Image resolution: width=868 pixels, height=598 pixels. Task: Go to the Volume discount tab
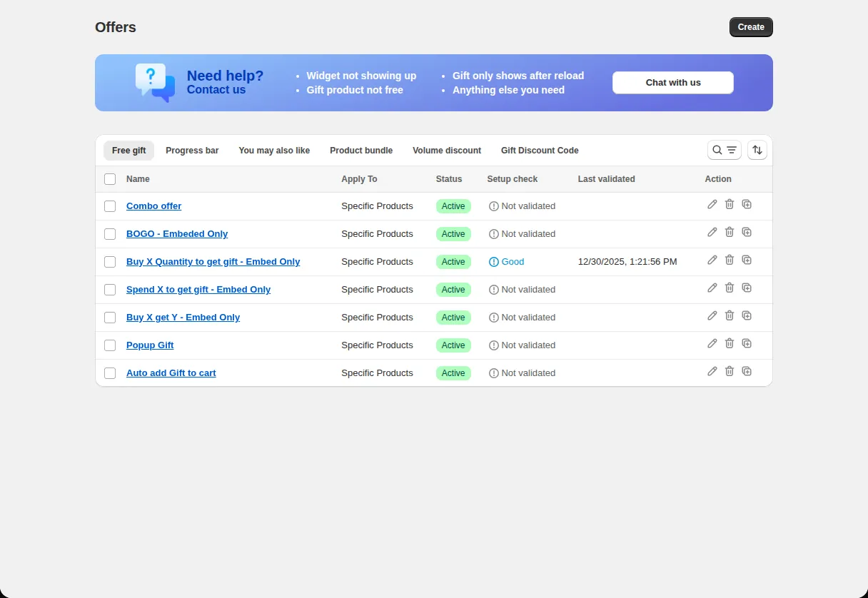point(447,151)
